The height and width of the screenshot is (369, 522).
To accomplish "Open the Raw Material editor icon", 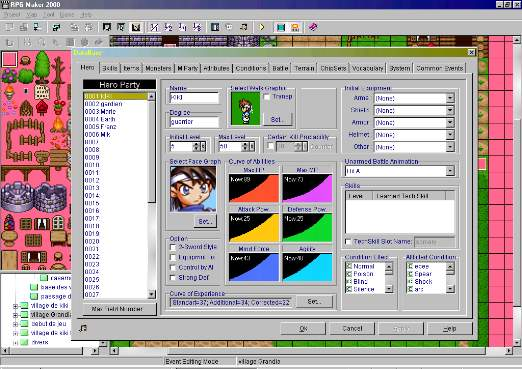I will [x=229, y=27].
